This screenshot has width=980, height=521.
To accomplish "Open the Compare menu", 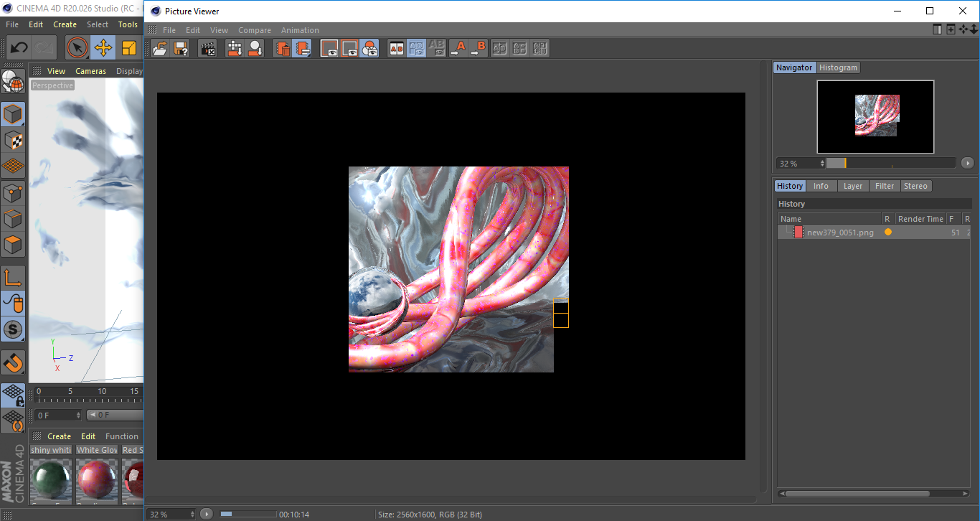I will click(x=255, y=30).
